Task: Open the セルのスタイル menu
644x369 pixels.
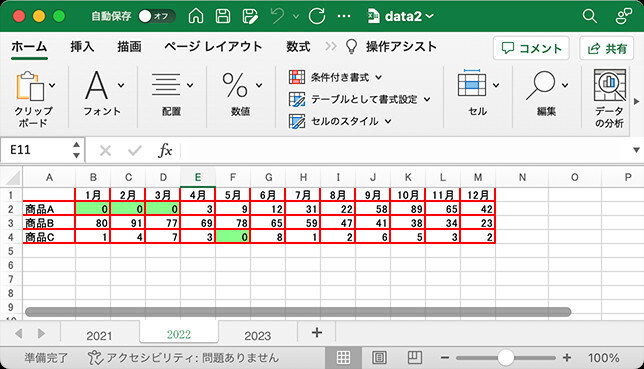Action: [x=340, y=122]
